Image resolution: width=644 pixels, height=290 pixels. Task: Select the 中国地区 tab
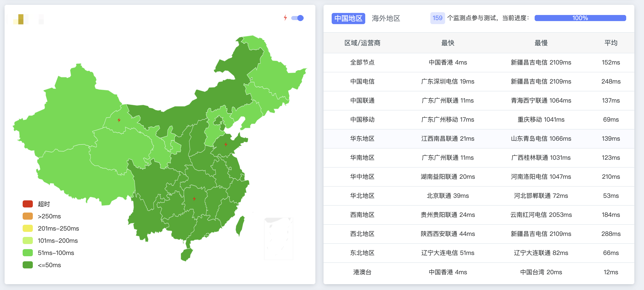pyautogui.click(x=348, y=18)
